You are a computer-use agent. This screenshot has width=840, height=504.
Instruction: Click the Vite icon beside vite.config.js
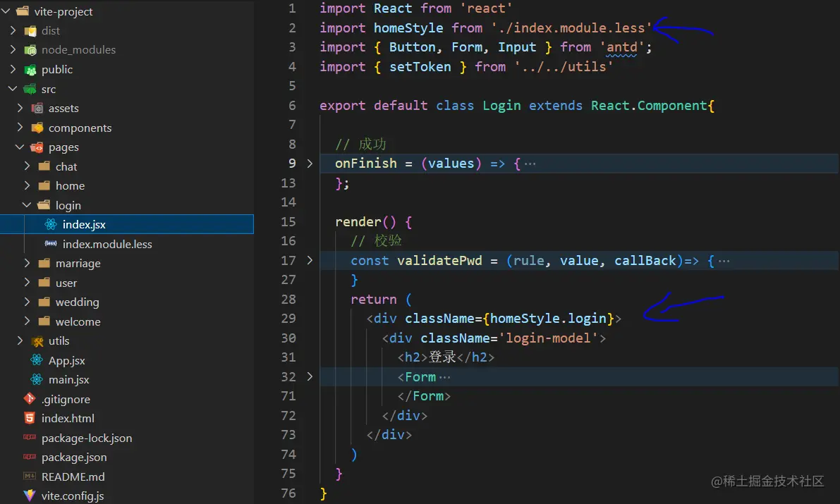coord(30,496)
